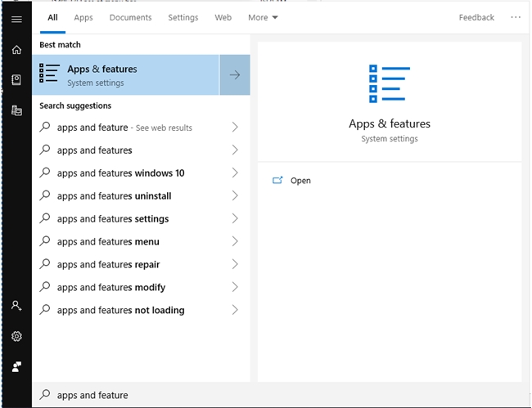
Task: Open the hamburger menu in the sidebar
Action: 16,19
